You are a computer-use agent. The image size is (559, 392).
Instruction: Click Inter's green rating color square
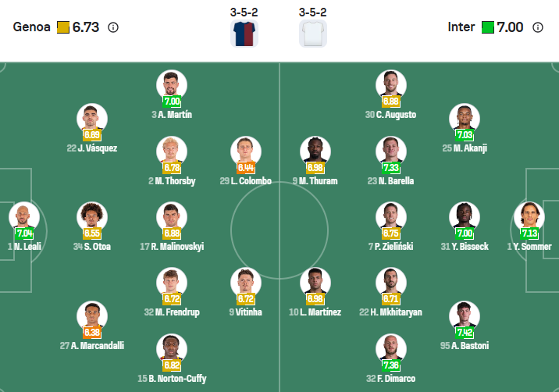click(x=488, y=27)
